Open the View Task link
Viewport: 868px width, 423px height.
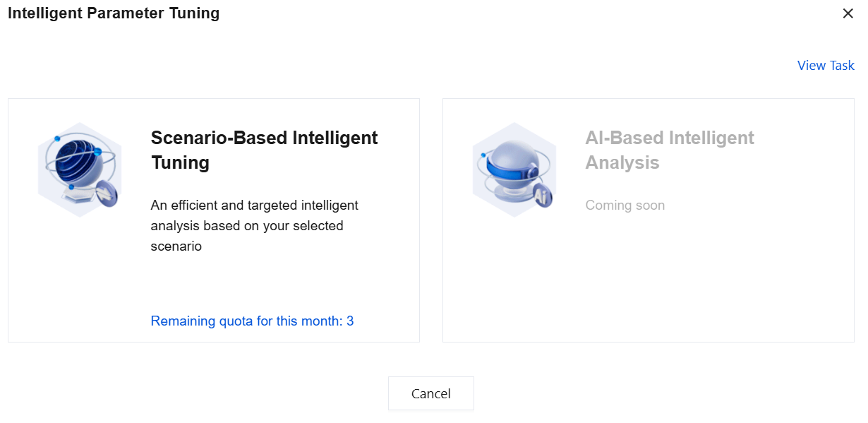coord(826,66)
